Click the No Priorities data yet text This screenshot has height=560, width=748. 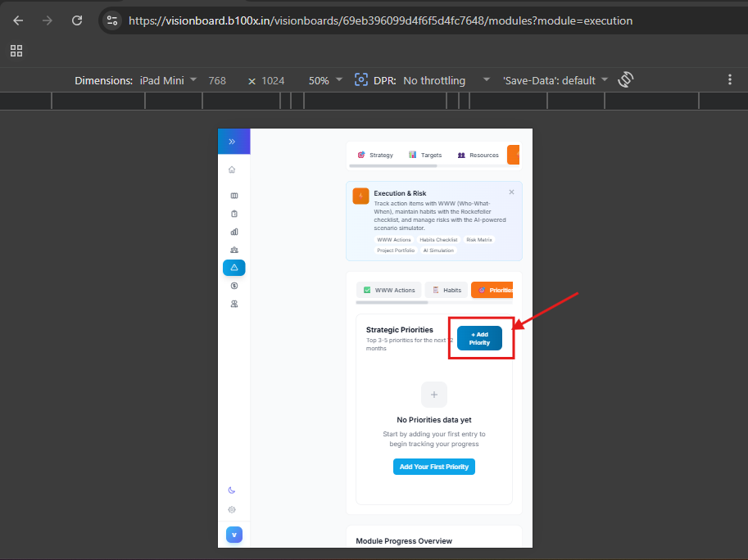click(x=434, y=420)
